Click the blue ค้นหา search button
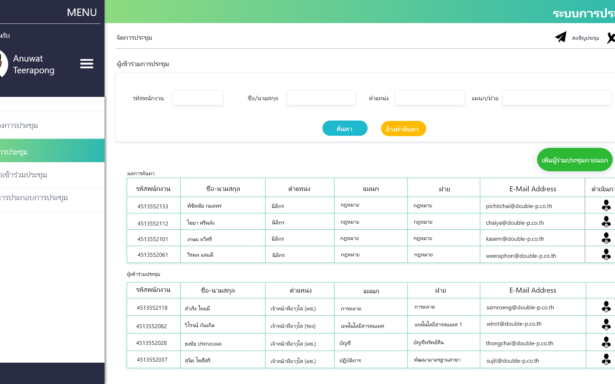 345,128
